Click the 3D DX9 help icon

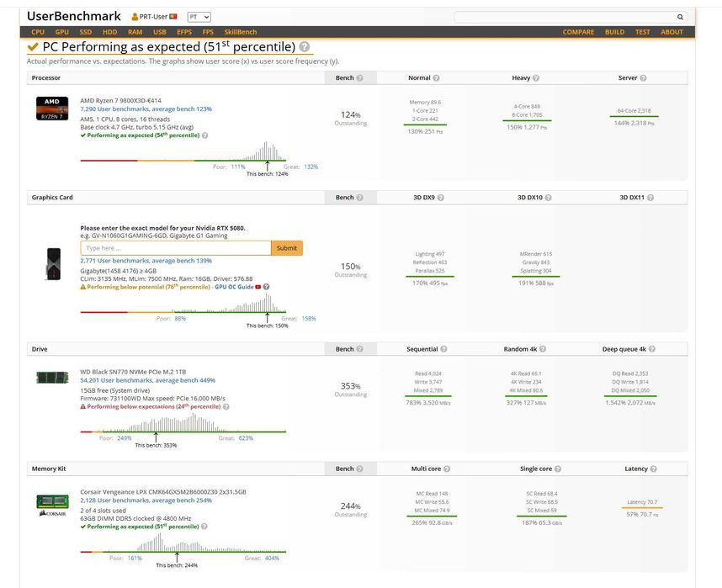(x=441, y=198)
